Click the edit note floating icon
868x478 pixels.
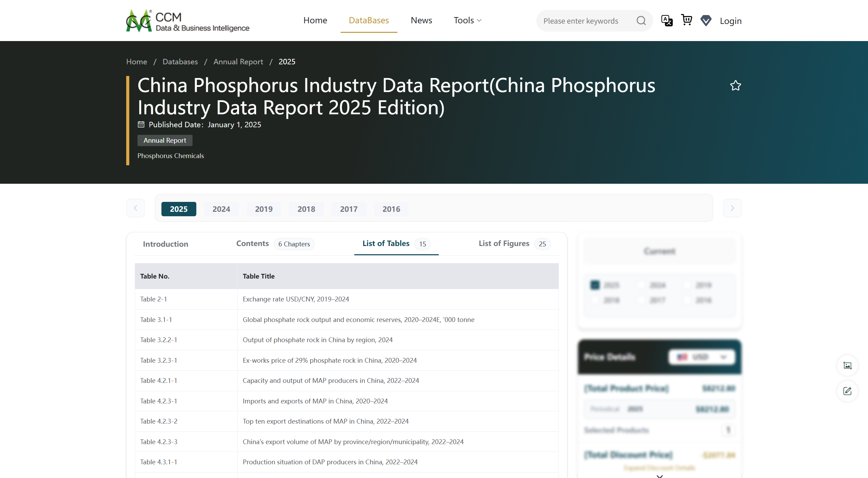point(847,391)
